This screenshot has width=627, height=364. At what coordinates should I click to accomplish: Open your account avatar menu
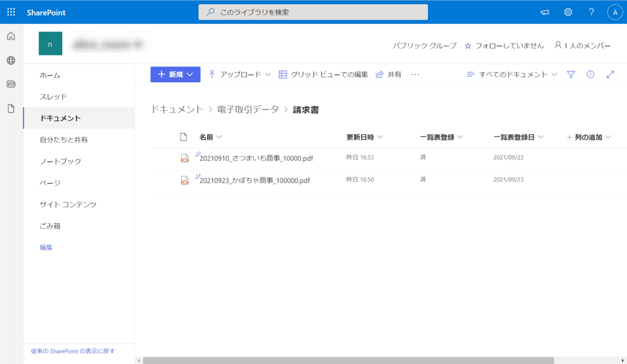coord(615,12)
